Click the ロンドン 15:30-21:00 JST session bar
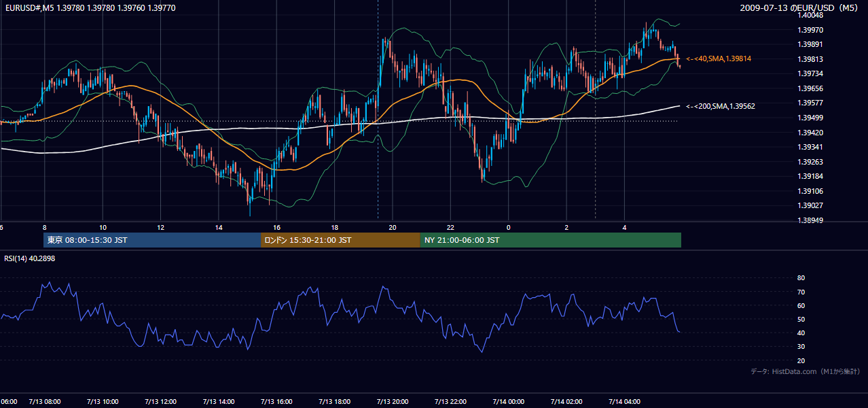Viewport: 868px width, 408px height. coord(340,240)
